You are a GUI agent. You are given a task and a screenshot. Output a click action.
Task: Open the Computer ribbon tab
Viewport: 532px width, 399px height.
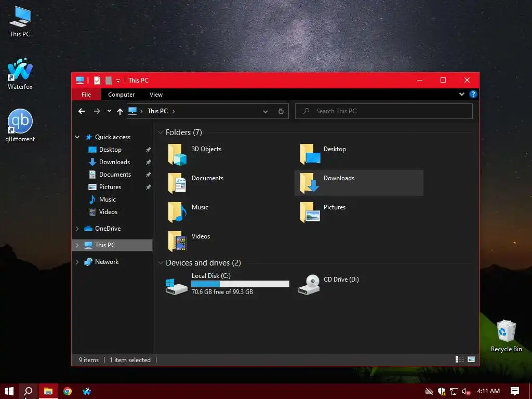click(x=121, y=95)
